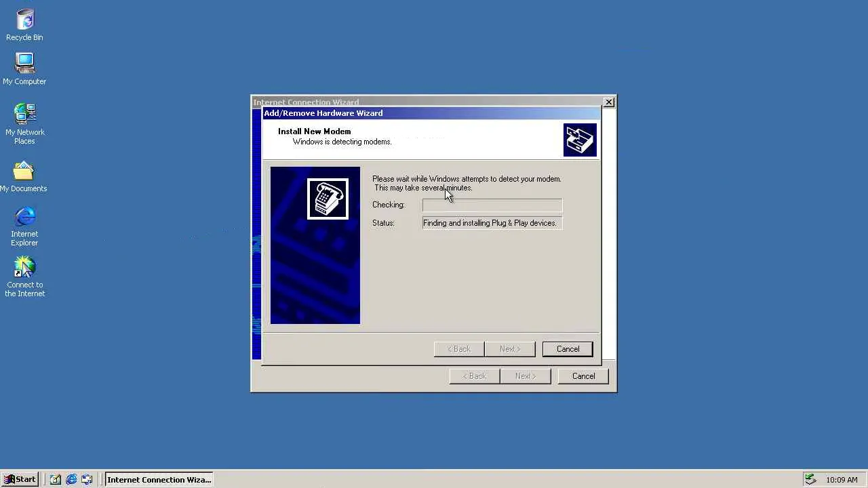Screen dimensions: 868x488
Task: Close the Internet Connection Wizard window
Action: (609, 102)
